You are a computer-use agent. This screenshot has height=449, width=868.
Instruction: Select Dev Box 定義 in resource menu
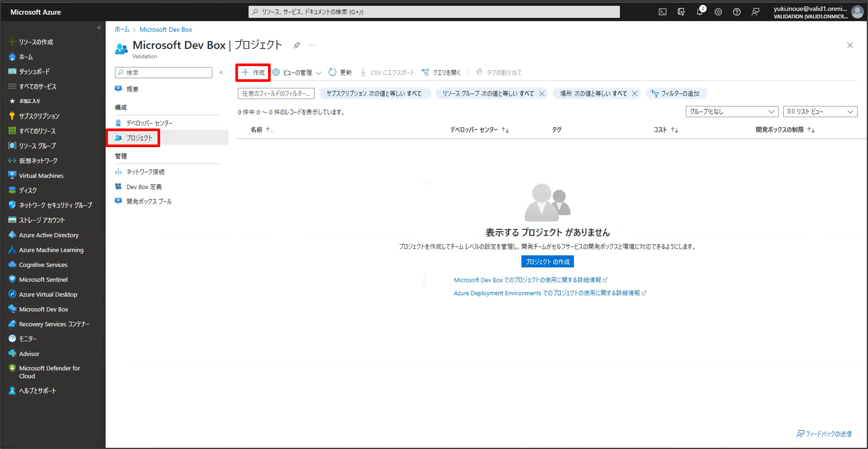click(144, 187)
